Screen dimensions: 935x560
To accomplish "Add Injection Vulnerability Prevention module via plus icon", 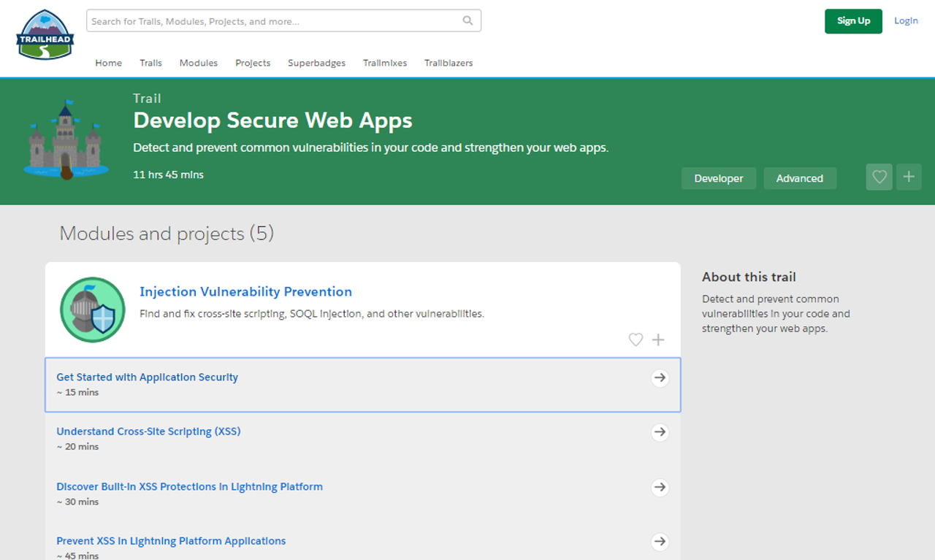I will click(658, 340).
